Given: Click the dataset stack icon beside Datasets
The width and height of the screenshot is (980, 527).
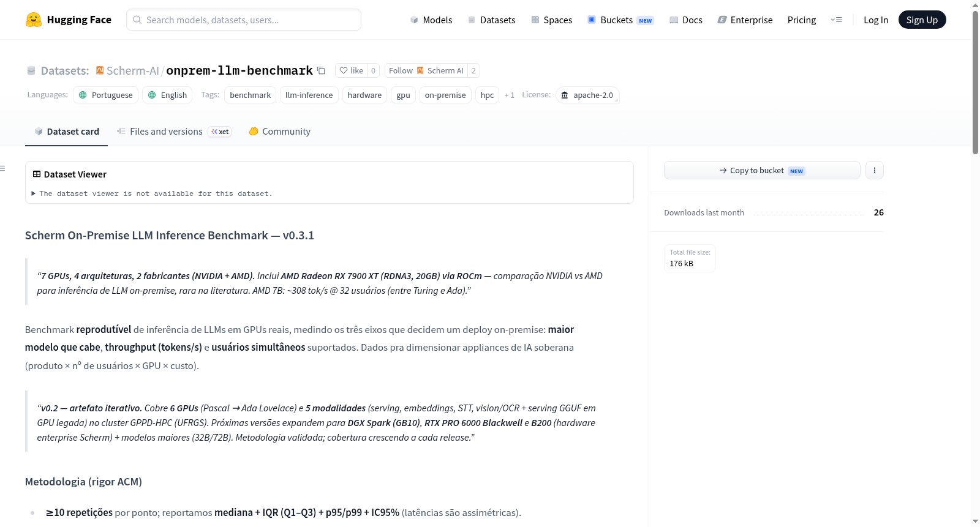Looking at the screenshot, I should [31, 70].
